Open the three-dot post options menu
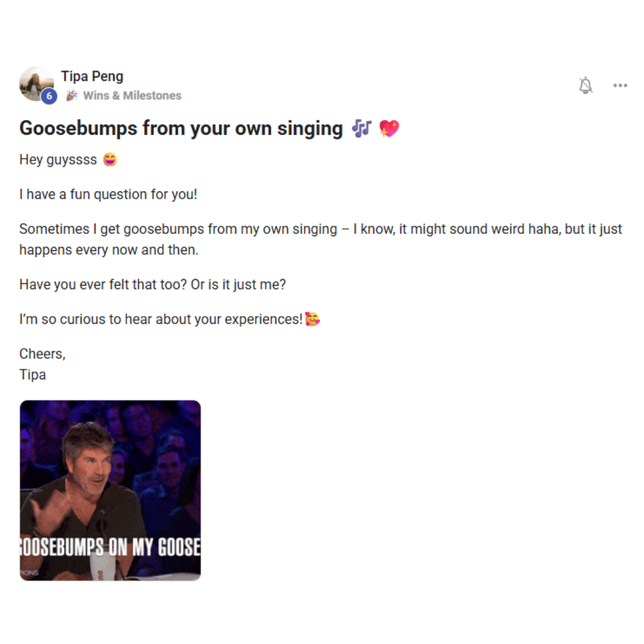Image resolution: width=644 pixels, height=644 pixels. pos(620,86)
